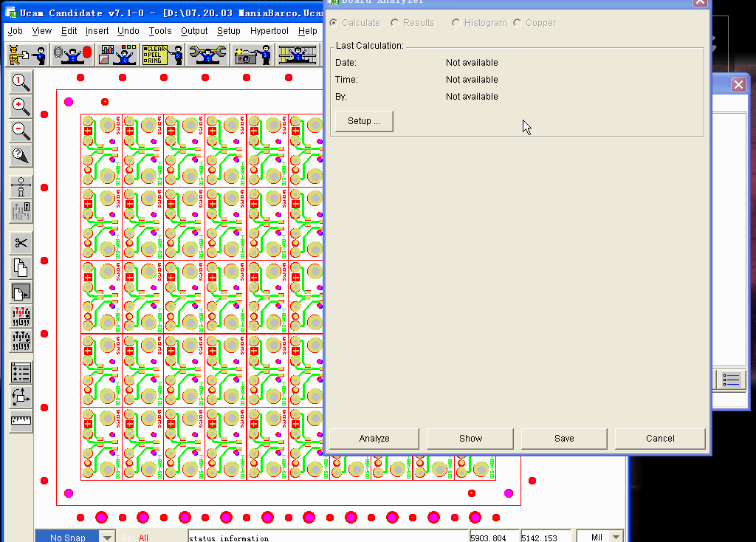The width and height of the screenshot is (756, 542).
Task: Click the greyed layer pattern icon below skeleton
Action: (21, 211)
